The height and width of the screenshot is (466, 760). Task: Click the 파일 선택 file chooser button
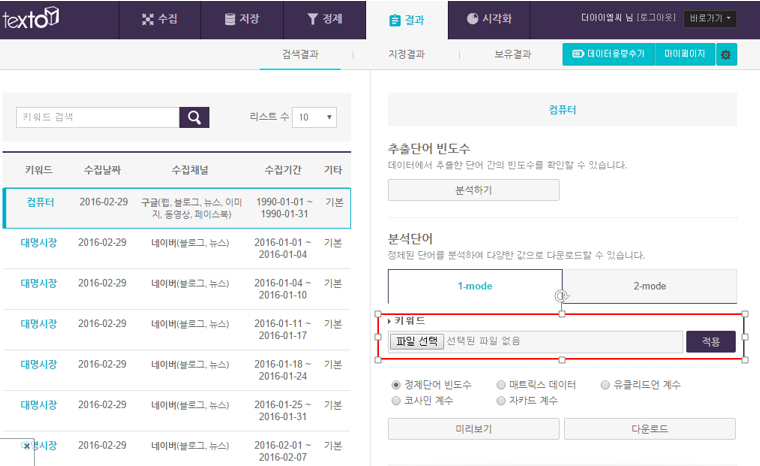coord(416,341)
